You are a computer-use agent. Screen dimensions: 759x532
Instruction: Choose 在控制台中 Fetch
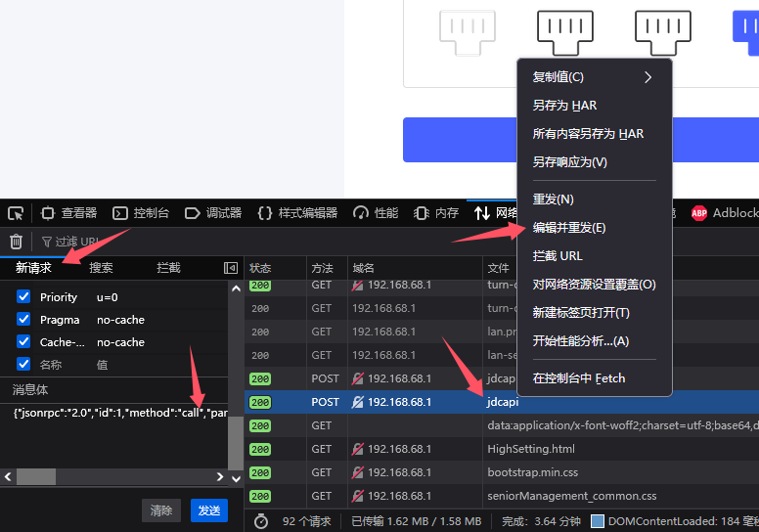pos(595,378)
